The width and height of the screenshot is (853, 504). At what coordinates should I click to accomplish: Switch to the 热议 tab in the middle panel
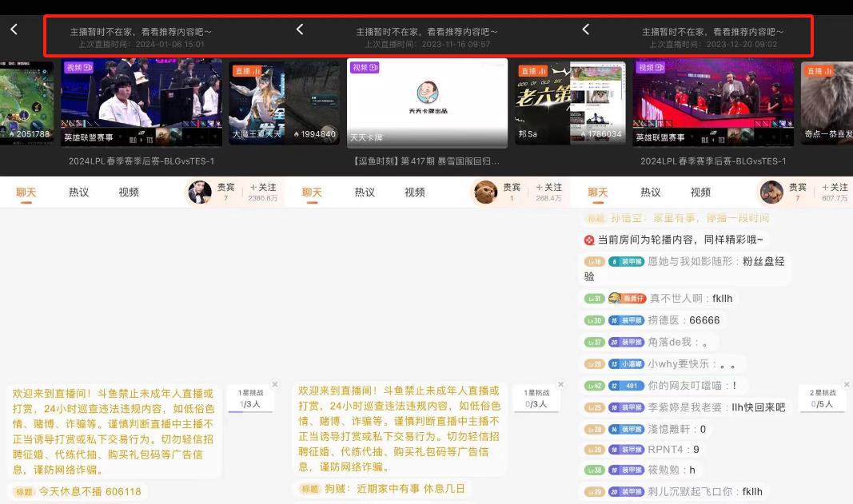pos(364,192)
